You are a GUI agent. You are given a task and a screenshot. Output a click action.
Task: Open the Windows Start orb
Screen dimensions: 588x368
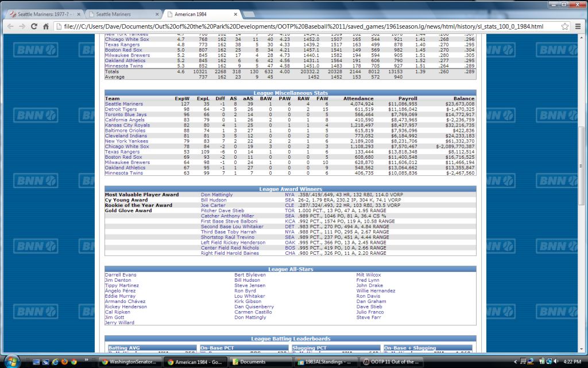pos(12,361)
